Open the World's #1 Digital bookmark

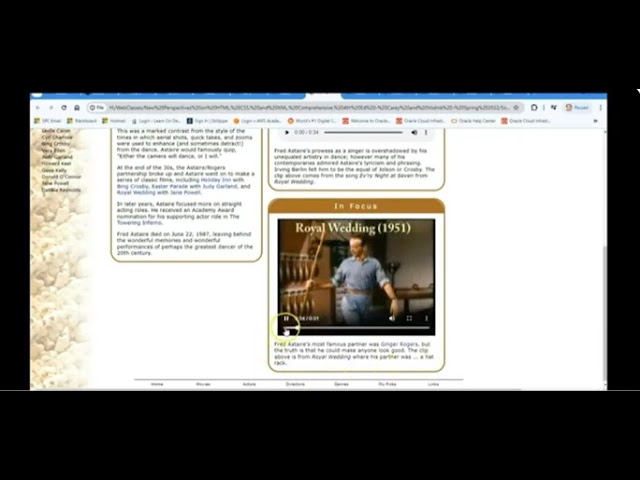tap(312, 121)
